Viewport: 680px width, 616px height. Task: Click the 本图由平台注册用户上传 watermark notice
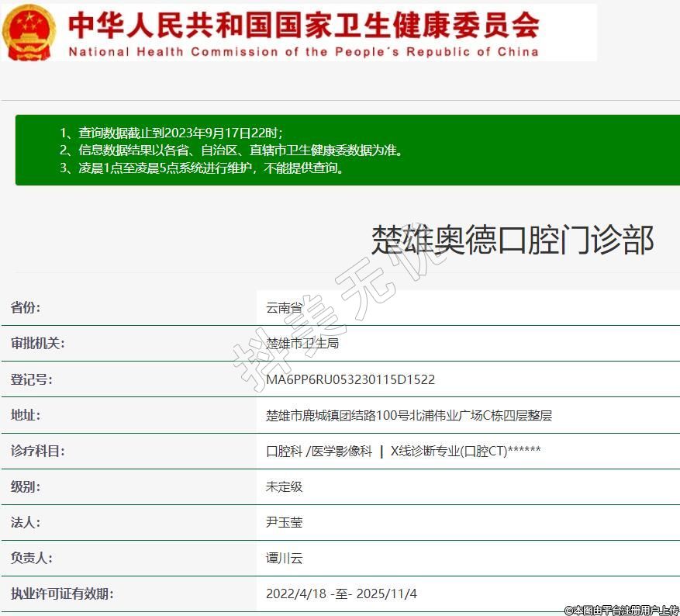click(621, 610)
